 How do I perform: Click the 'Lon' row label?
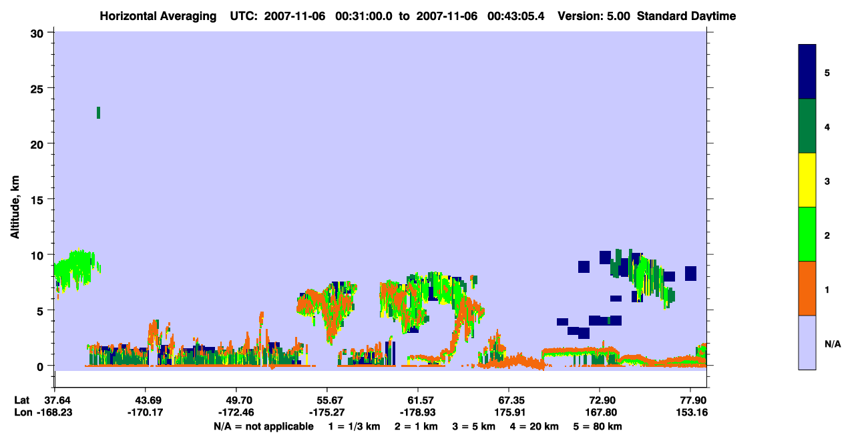click(x=22, y=412)
